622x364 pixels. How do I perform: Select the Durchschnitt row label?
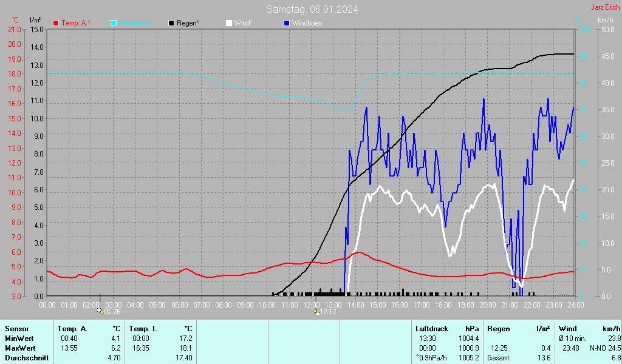(x=25, y=358)
